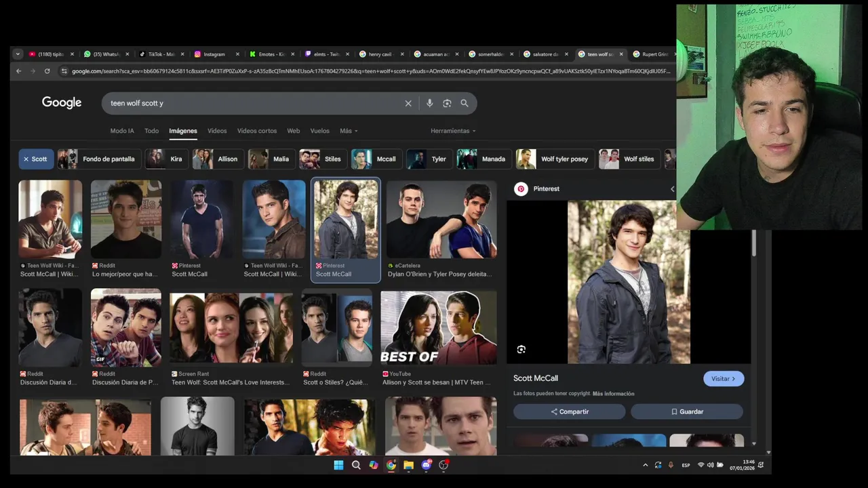
Task: Open Copilot from the taskbar
Action: tap(374, 465)
